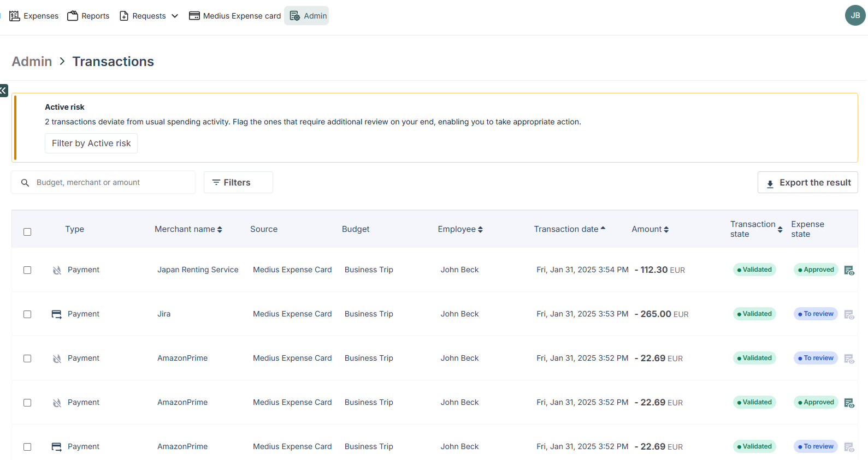Click the Budget column header
The image size is (868, 460).
[356, 229]
